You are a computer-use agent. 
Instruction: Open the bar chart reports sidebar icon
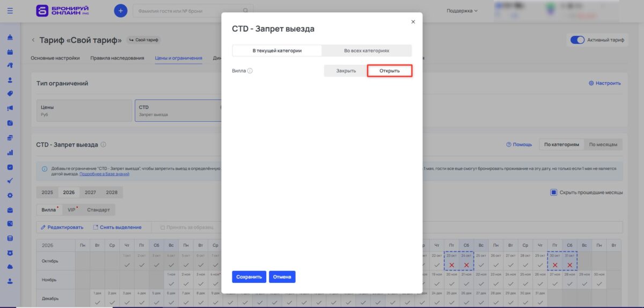10,152
